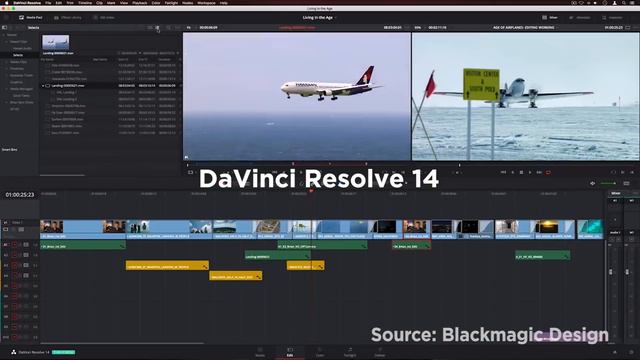640x360 pixels.
Task: Select the Landing 00000621.mov list row
Action: 109,86
